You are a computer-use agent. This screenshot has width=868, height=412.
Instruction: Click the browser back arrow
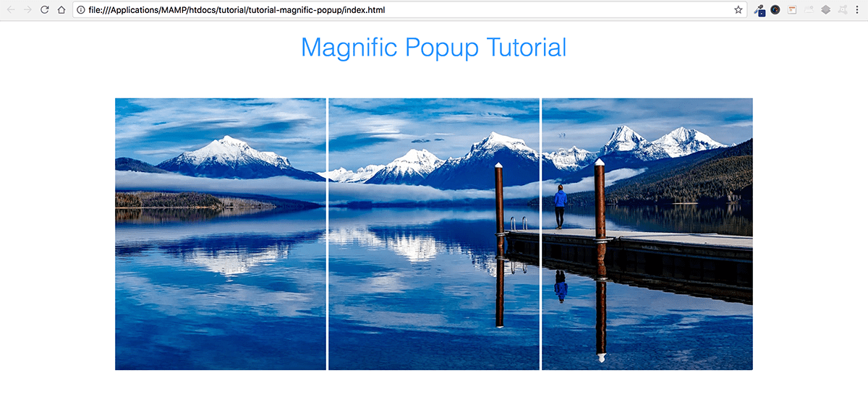[10, 10]
